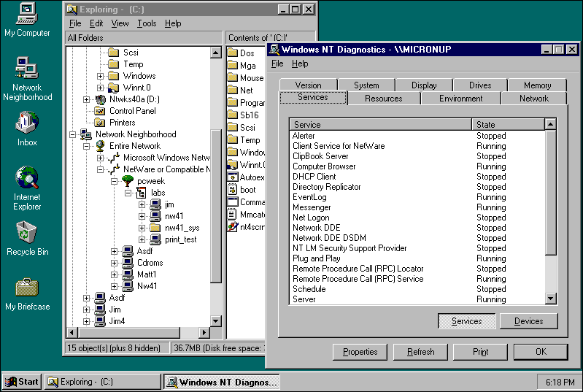Select Client Service for NetWare row

pyautogui.click(x=417, y=146)
